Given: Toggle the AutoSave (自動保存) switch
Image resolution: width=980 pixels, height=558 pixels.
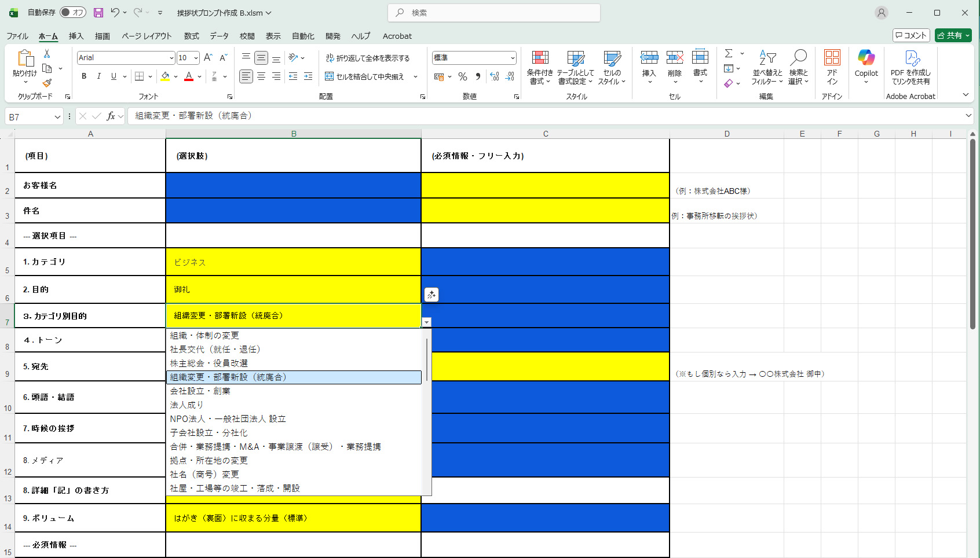Looking at the screenshot, I should click(x=73, y=13).
